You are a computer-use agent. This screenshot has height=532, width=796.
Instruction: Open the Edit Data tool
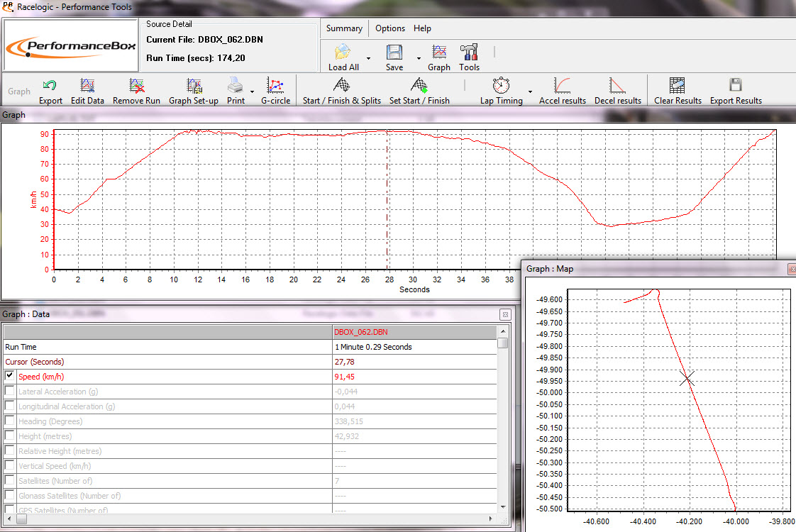[87, 85]
